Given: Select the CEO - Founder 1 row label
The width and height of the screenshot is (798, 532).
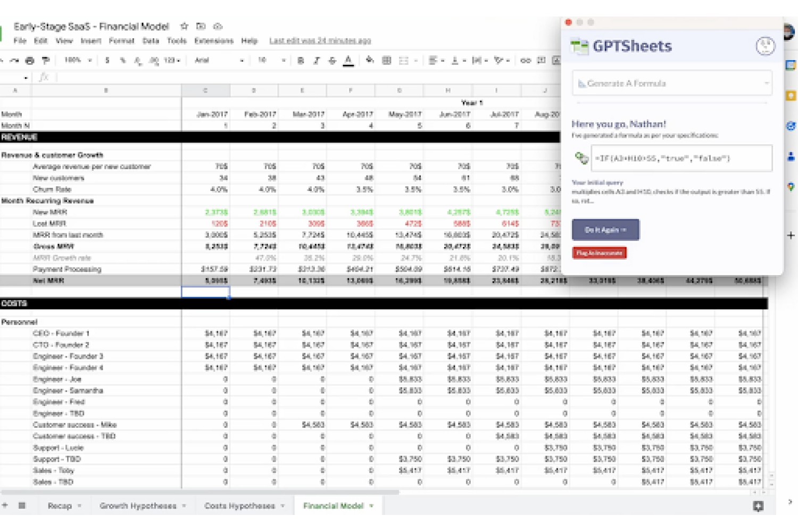Looking at the screenshot, I should coord(61,334).
